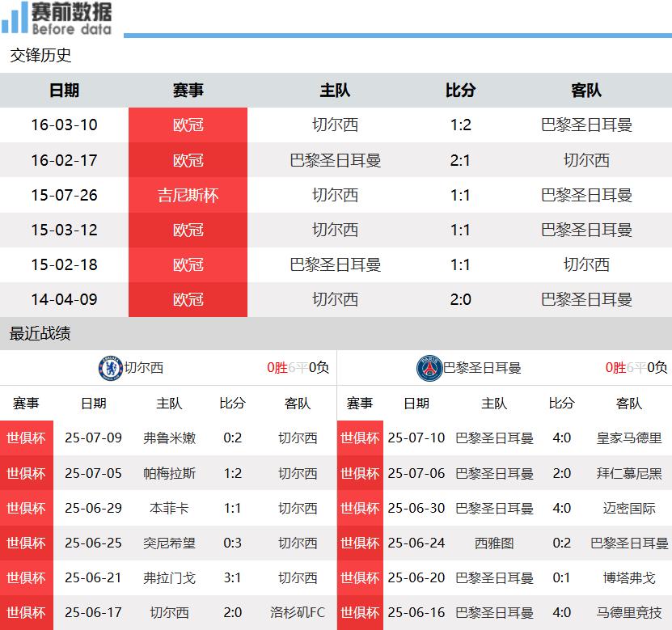Click the 0胜6平0负 record for 切尔西
Viewport: 672px width, 630px height.
click(x=298, y=367)
